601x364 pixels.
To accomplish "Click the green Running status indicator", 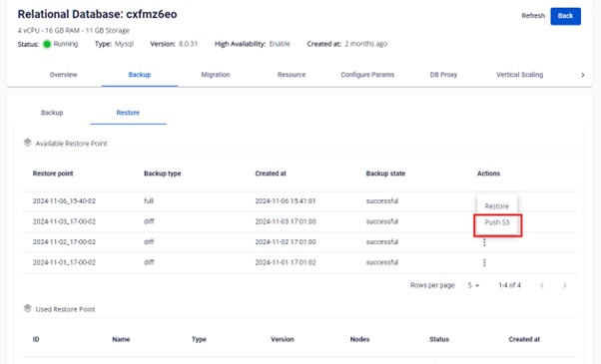I will (x=47, y=44).
